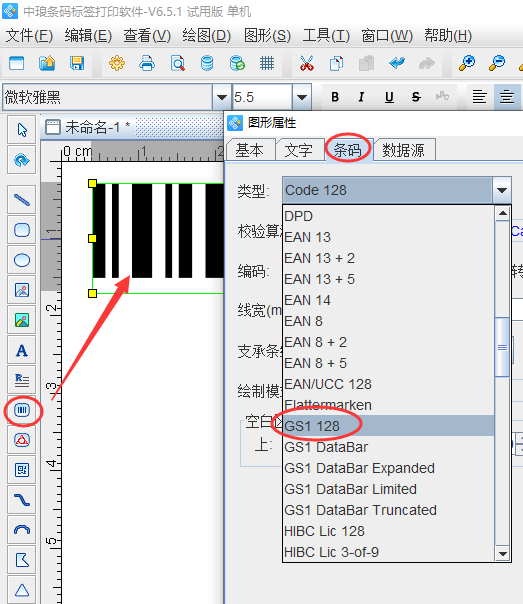Toggle Bold formatting button
Screen dimensions: 523x604
point(335,97)
